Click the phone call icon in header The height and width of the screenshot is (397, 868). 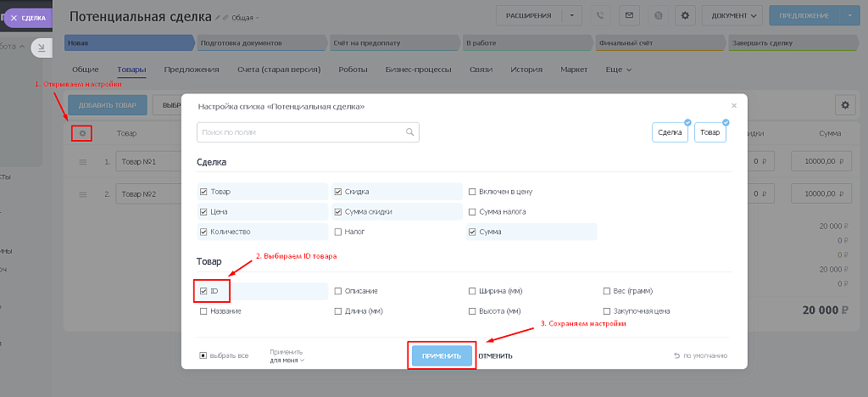(601, 15)
